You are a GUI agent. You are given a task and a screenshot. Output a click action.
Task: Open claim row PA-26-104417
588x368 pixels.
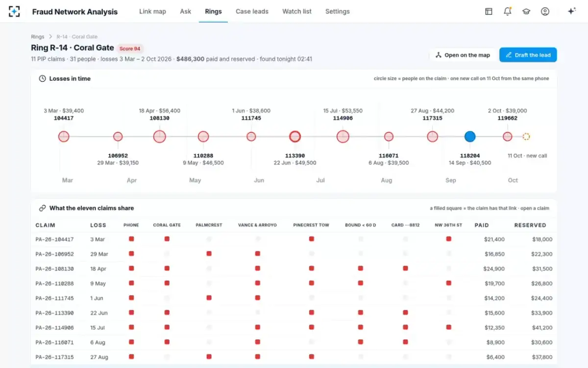294,239
